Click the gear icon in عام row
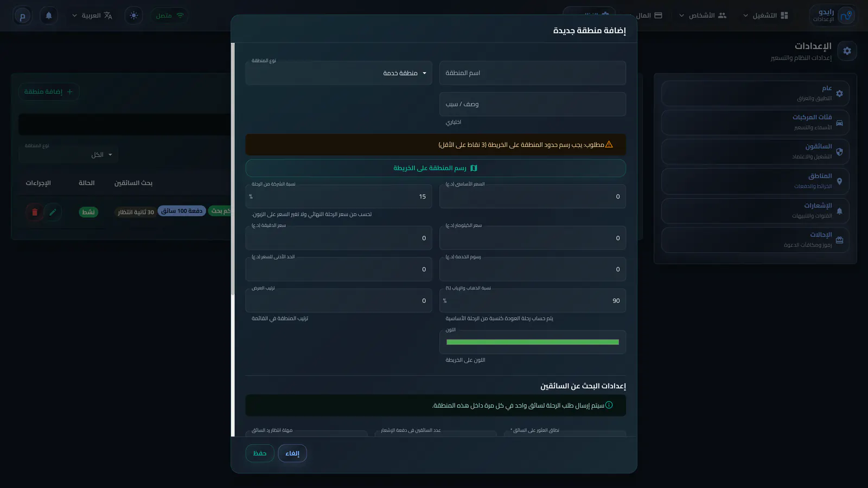The width and height of the screenshot is (868, 488). tap(839, 93)
